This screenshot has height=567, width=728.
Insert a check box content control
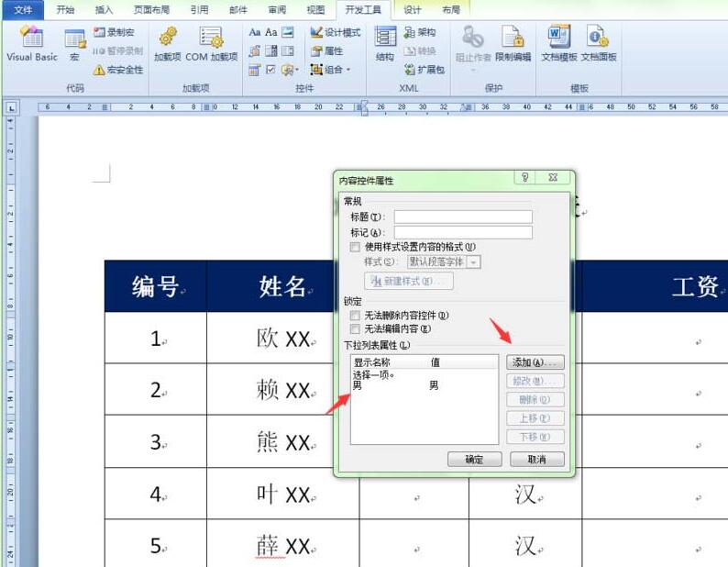click(x=271, y=70)
